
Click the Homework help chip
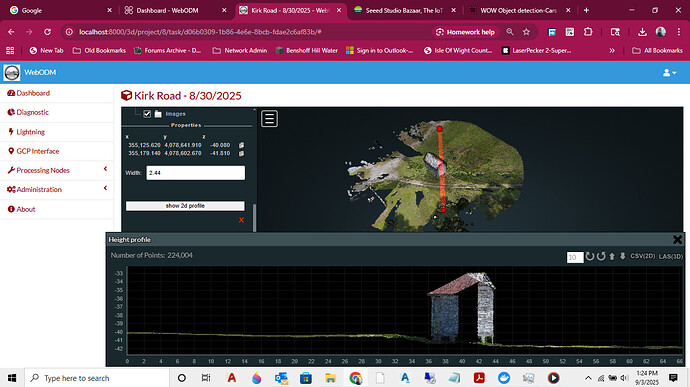pyautogui.click(x=465, y=32)
